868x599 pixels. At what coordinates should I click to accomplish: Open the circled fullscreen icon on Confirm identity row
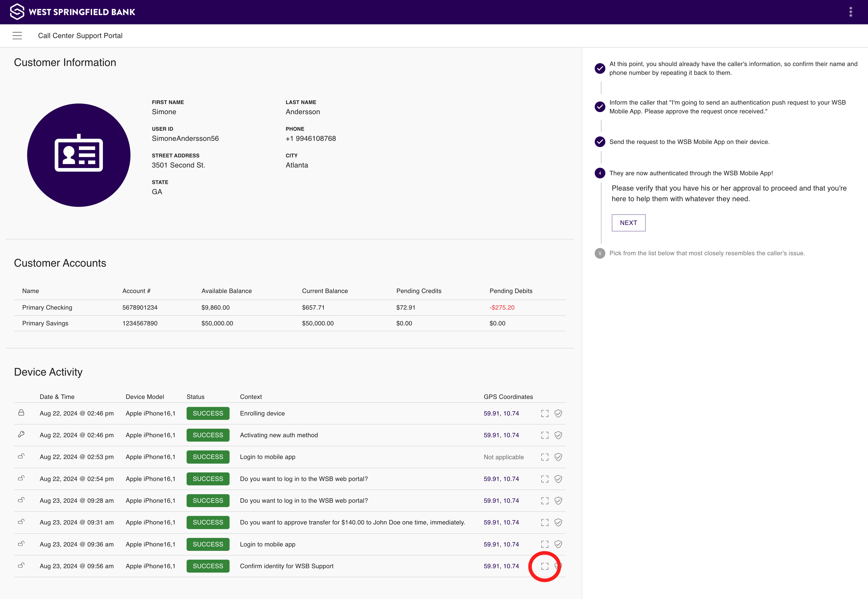pyautogui.click(x=545, y=566)
